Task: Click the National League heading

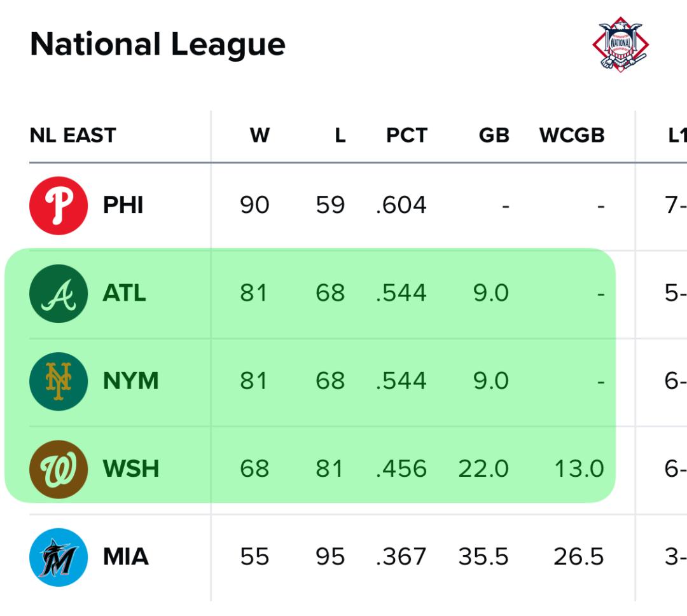Action: pyautogui.click(x=158, y=44)
